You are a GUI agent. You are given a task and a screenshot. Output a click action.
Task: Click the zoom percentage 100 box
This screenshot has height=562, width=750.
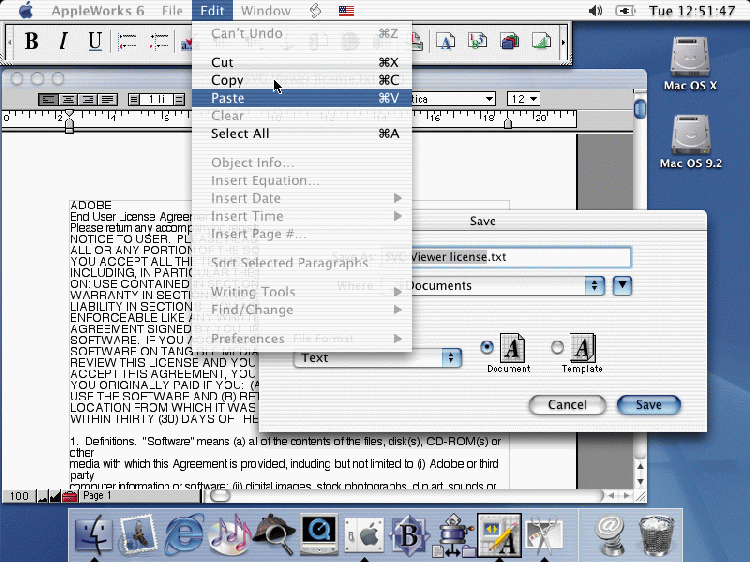pos(19,496)
